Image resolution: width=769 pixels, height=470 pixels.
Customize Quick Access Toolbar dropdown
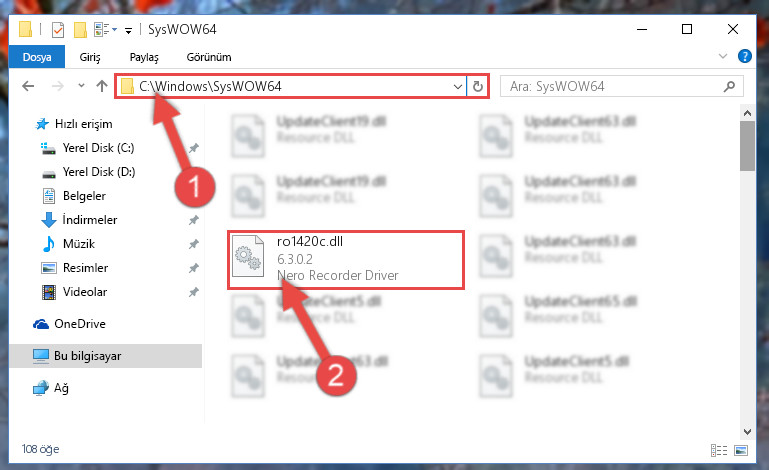[x=128, y=31]
